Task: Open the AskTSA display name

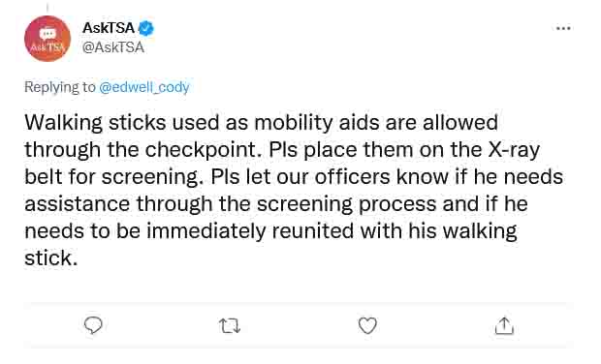Action: (x=109, y=27)
